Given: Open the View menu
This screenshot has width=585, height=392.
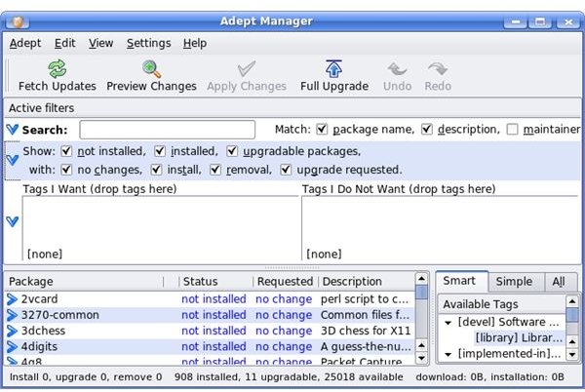Looking at the screenshot, I should pyautogui.click(x=100, y=43).
